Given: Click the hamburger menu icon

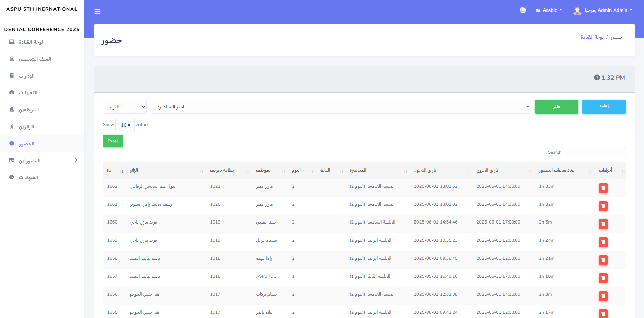Looking at the screenshot, I should coord(98,11).
